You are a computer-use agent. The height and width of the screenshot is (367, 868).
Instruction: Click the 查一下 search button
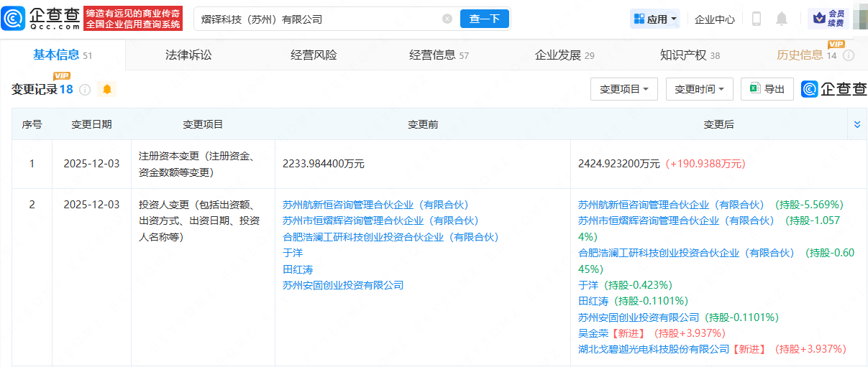pos(484,19)
